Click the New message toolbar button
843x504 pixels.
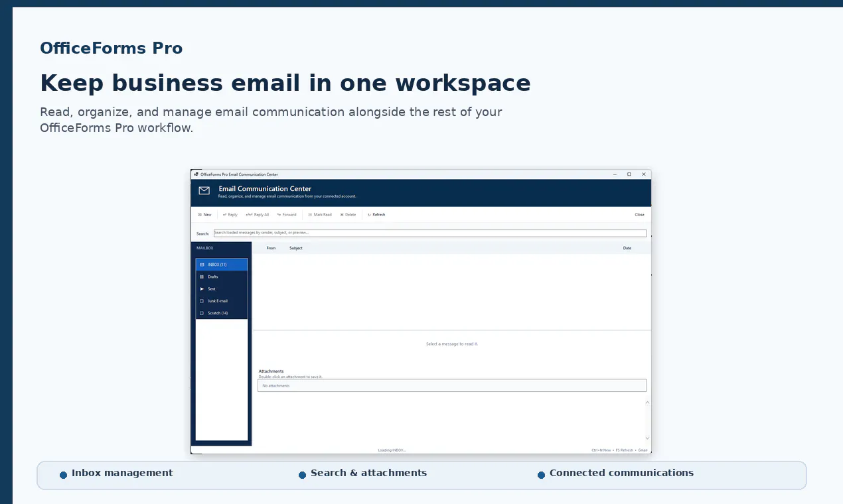click(x=204, y=215)
